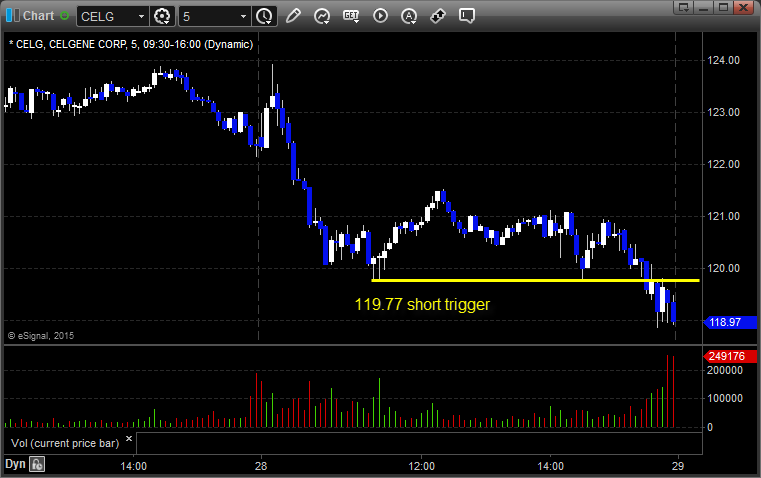Click the 12:00 time axis label
The height and width of the screenshot is (478, 761).
click(421, 466)
